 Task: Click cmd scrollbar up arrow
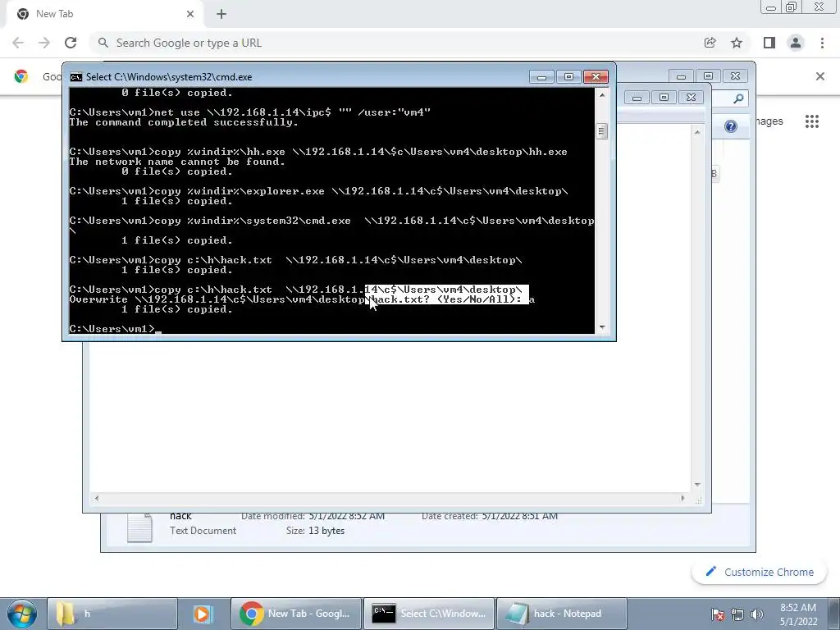pyautogui.click(x=602, y=95)
